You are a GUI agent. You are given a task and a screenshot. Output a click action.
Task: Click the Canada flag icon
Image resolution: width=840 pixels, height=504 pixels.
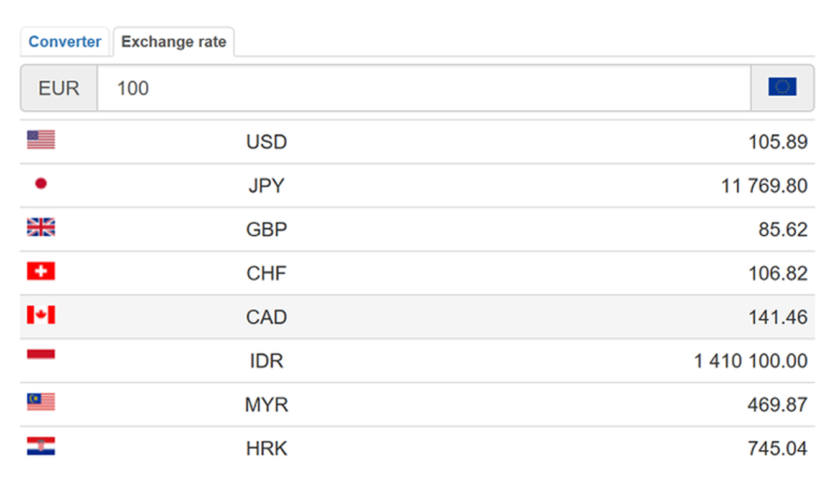click(x=41, y=315)
